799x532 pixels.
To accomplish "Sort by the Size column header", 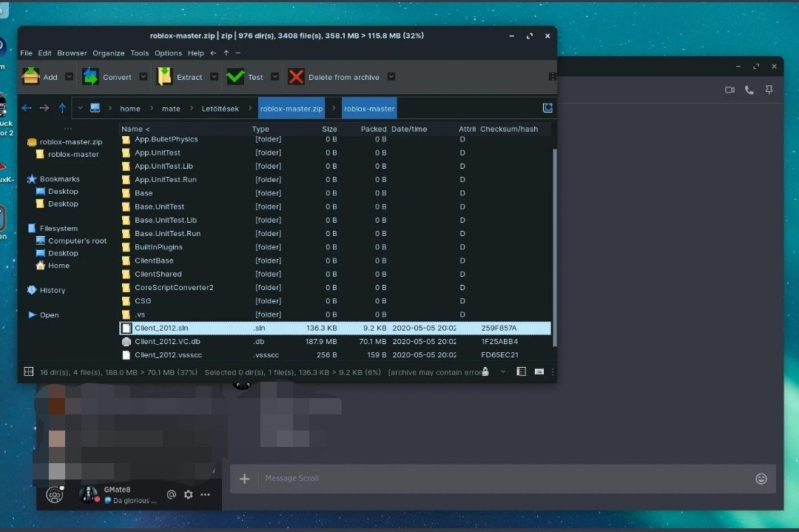I will tap(329, 129).
